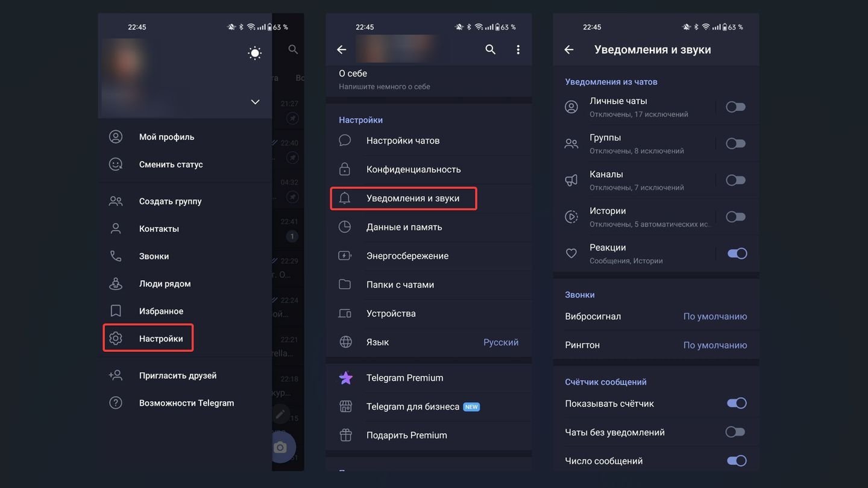
Task: Toggle Личные чаты notifications switch
Action: click(x=735, y=107)
